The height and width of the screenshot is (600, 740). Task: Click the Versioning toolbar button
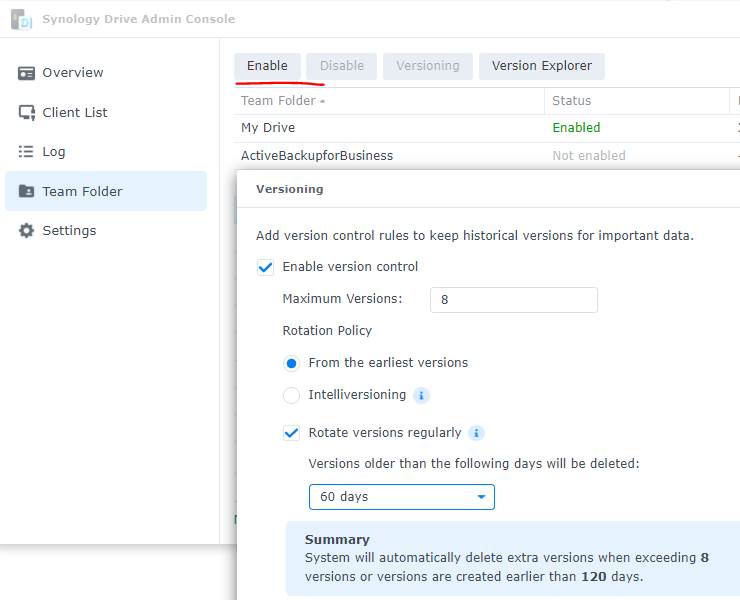[x=428, y=66]
